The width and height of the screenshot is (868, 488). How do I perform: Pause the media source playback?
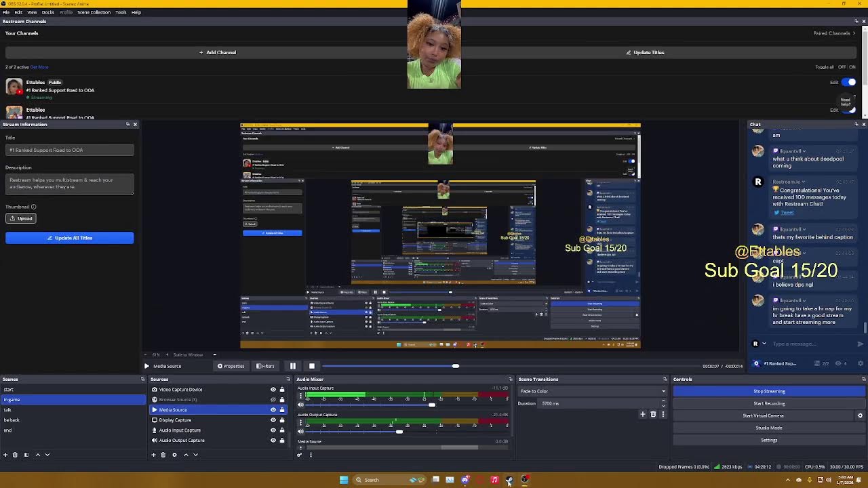293,366
